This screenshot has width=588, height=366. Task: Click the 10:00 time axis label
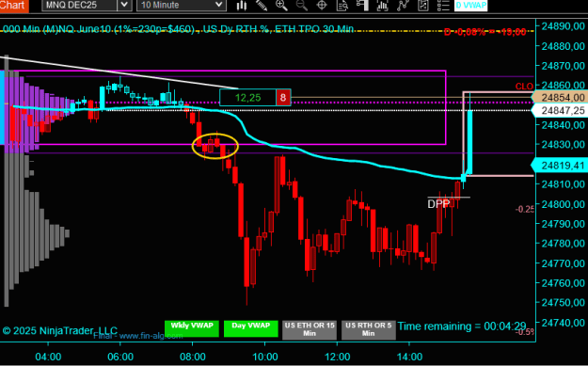click(x=265, y=357)
